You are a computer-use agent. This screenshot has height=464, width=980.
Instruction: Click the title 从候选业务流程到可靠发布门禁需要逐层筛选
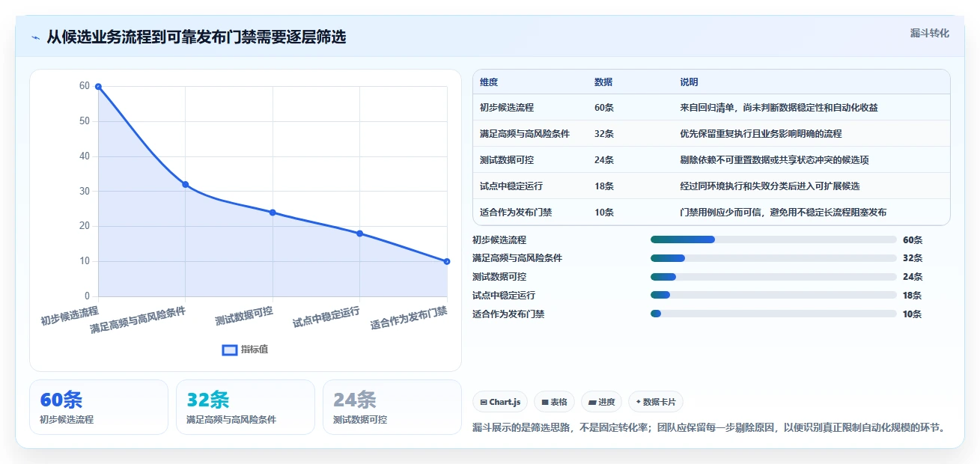(196, 37)
